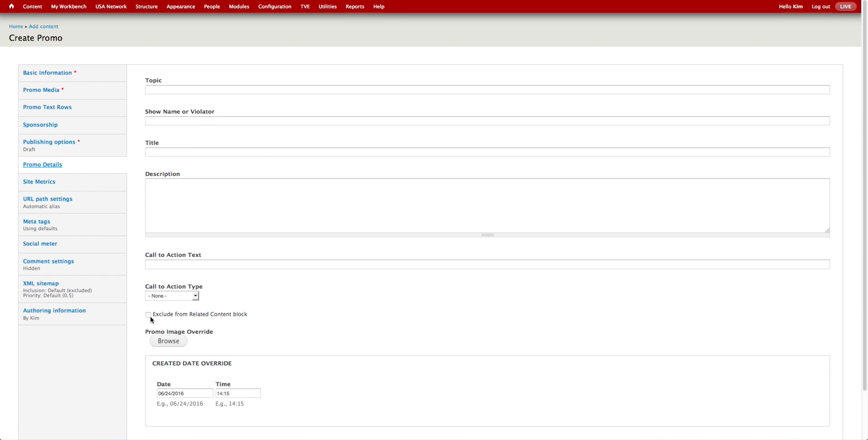
Task: Check Exclude from Related Content block
Action: point(148,314)
